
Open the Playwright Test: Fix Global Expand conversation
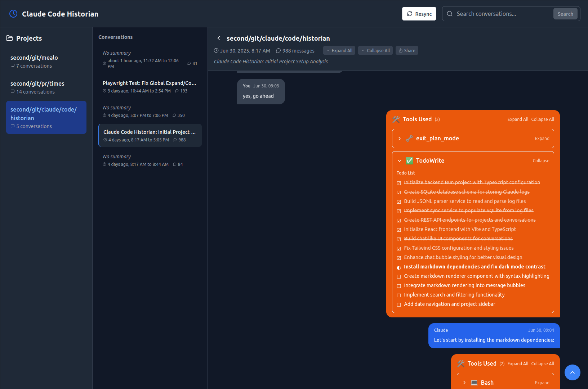[150, 87]
